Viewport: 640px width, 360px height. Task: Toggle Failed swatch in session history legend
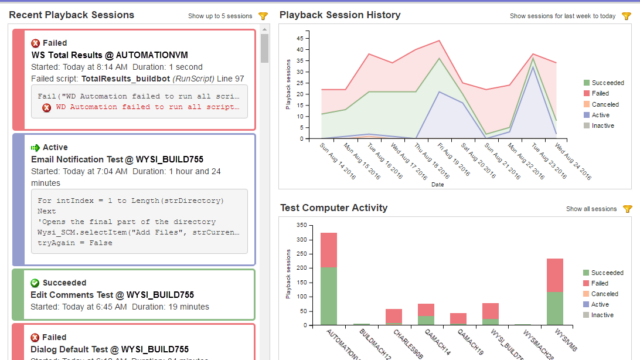587,93
